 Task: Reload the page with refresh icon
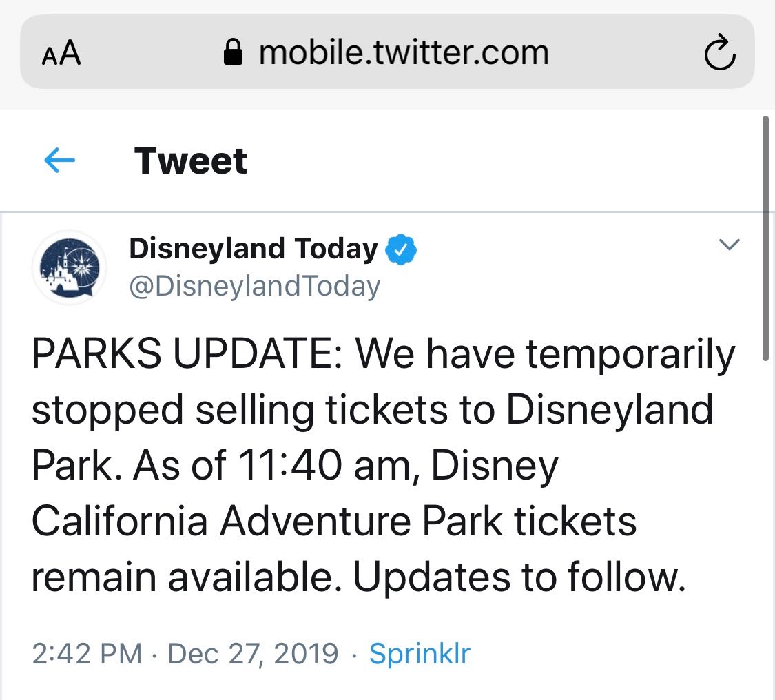(720, 52)
